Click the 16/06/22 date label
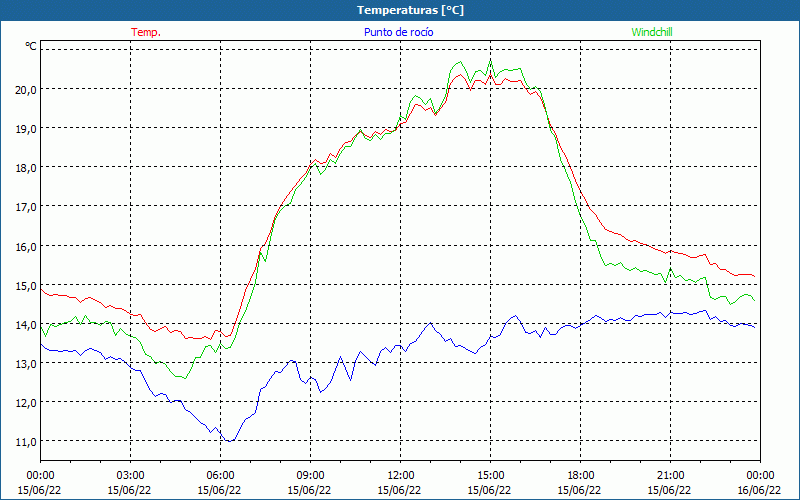The image size is (800, 500). tap(760, 490)
